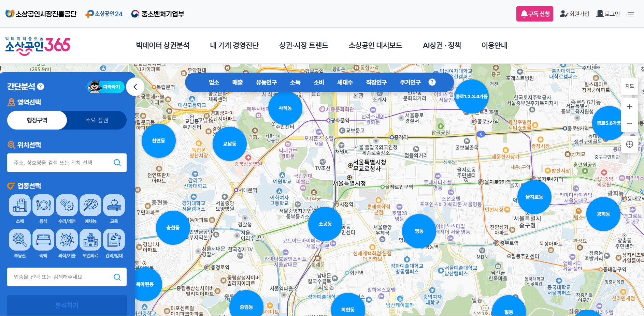Image resolution: width=644 pixels, height=316 pixels.
Task: Open the 회원가입 link
Action: point(575,14)
